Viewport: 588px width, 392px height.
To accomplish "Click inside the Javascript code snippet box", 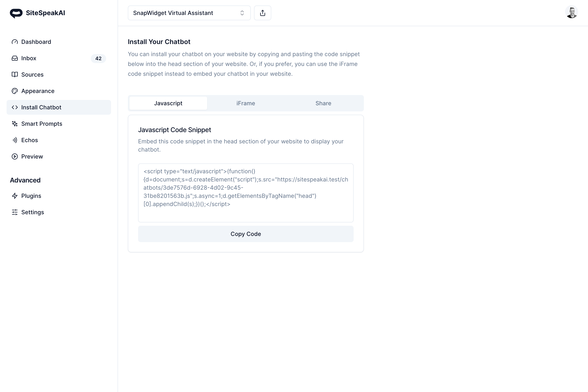I will [x=246, y=193].
